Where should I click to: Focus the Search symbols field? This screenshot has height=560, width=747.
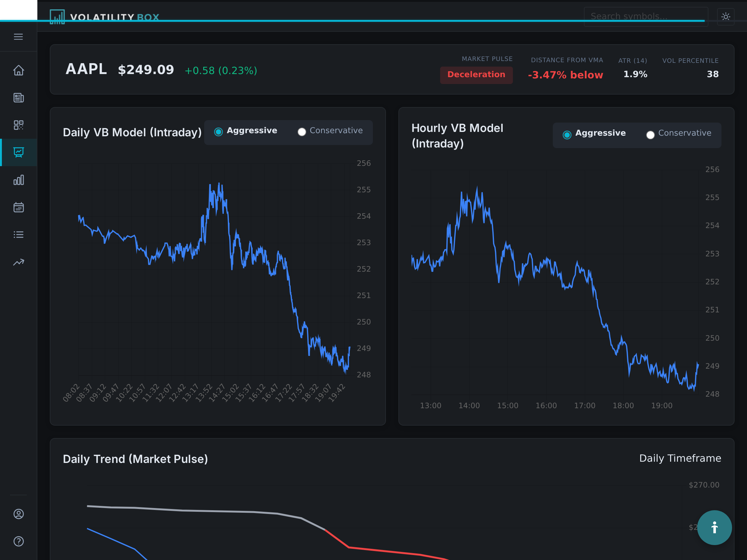point(646,16)
